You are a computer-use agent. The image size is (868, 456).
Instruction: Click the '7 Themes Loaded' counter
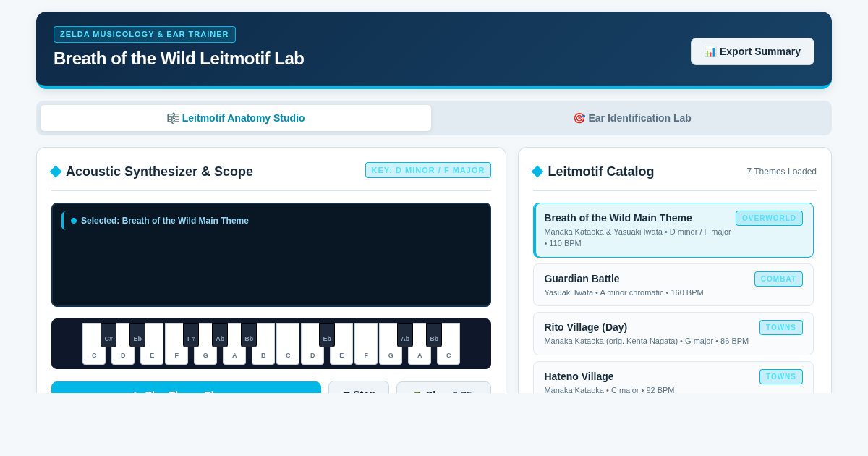click(781, 172)
